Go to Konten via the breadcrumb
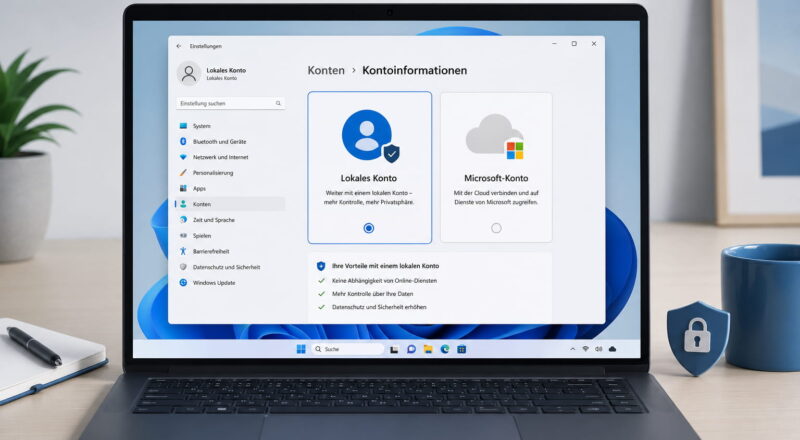The width and height of the screenshot is (800, 440). click(x=326, y=70)
